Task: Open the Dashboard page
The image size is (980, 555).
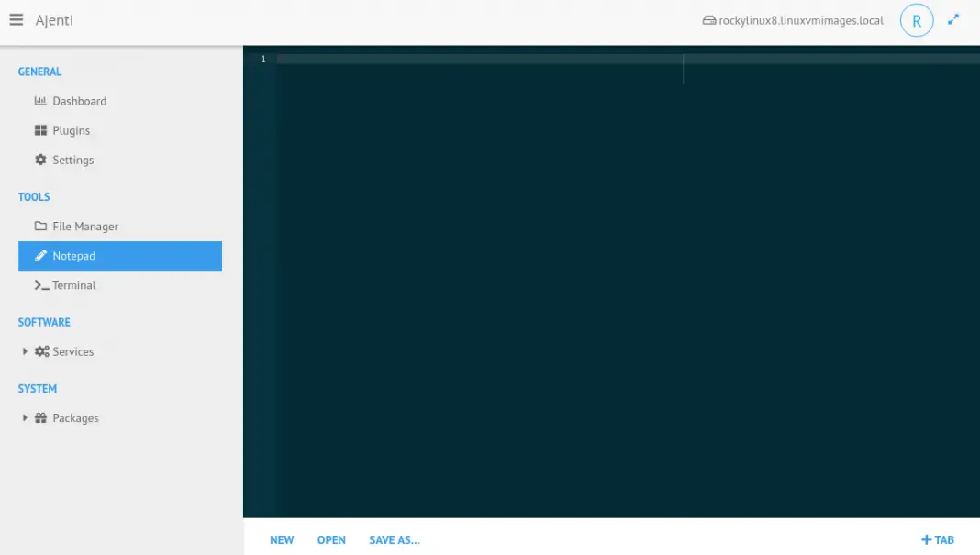Action: click(78, 101)
